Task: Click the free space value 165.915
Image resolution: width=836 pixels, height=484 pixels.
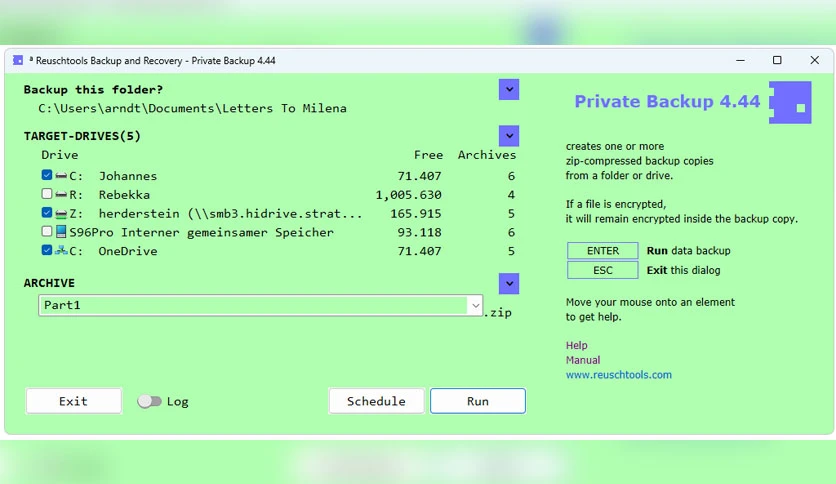Action: click(416, 214)
